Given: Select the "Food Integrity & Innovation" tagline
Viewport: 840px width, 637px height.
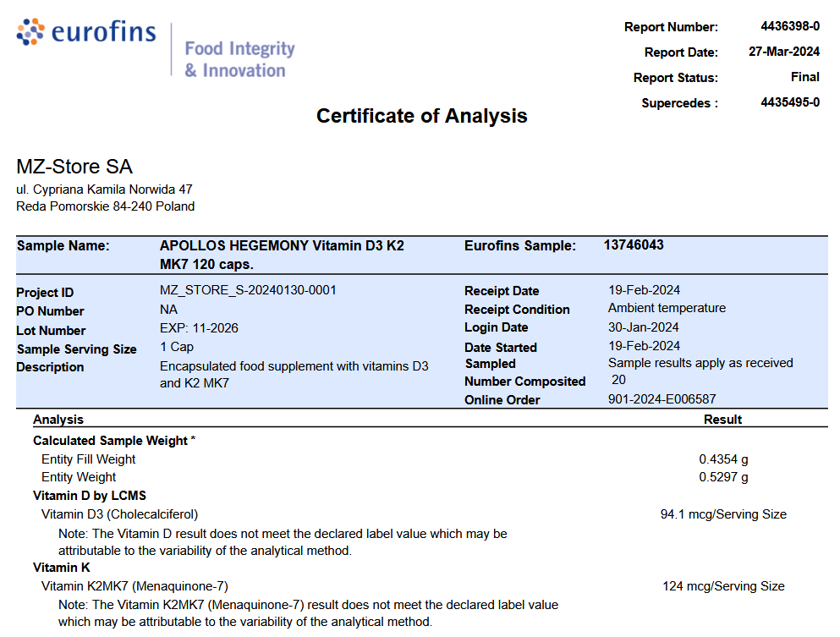Looking at the screenshot, I should pyautogui.click(x=239, y=59).
